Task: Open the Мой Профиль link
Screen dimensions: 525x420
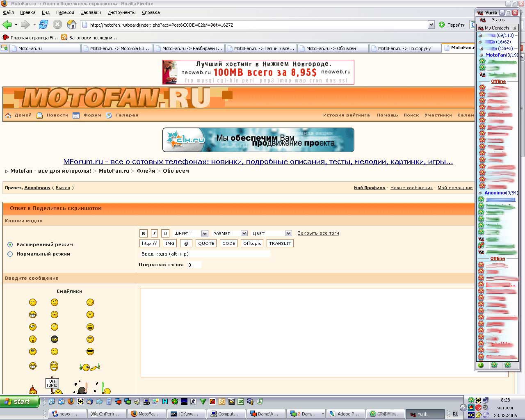Action: point(370,188)
